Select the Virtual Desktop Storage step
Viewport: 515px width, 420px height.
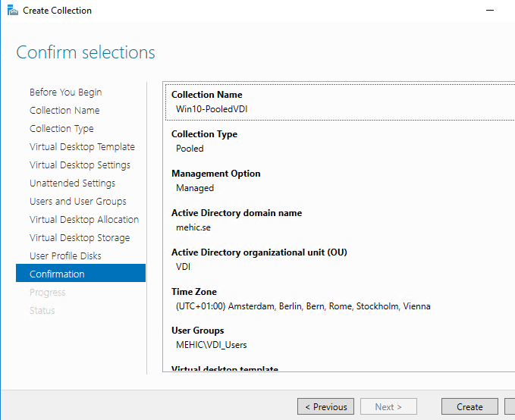[x=80, y=238]
